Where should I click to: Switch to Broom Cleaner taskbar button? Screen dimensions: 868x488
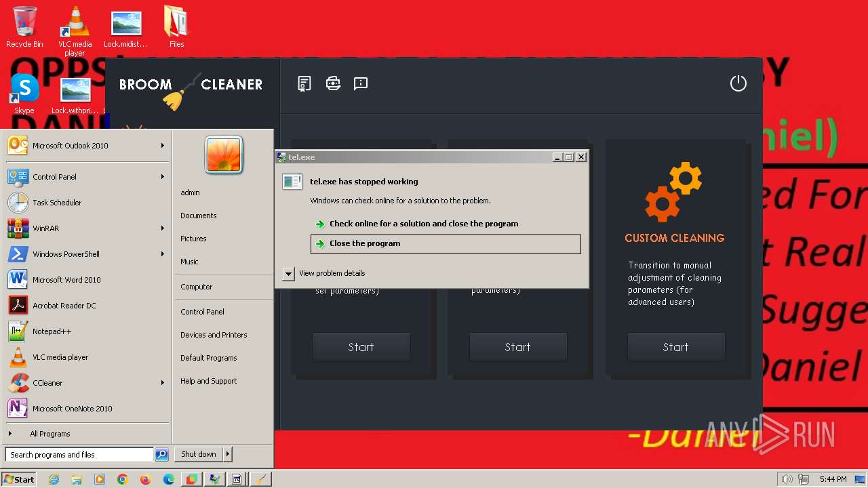click(x=260, y=479)
